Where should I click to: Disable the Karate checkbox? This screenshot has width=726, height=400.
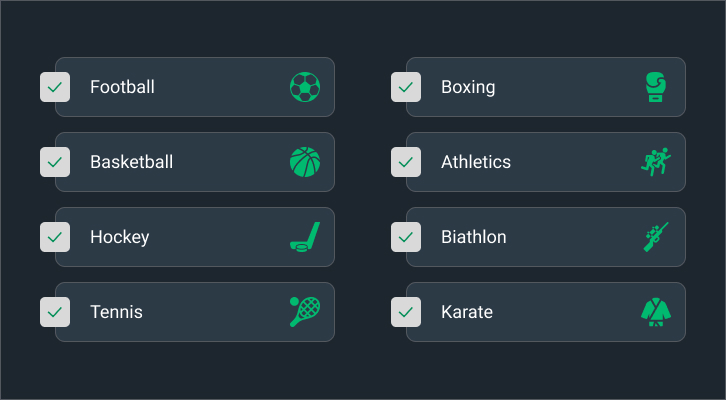pos(406,312)
